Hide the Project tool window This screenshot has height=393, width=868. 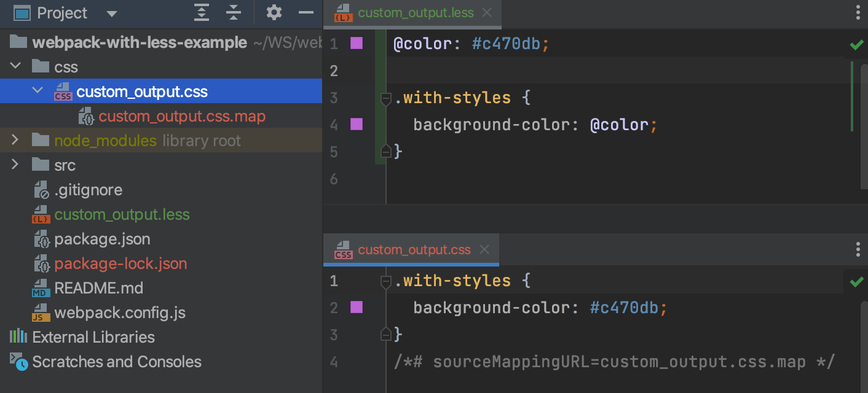306,12
